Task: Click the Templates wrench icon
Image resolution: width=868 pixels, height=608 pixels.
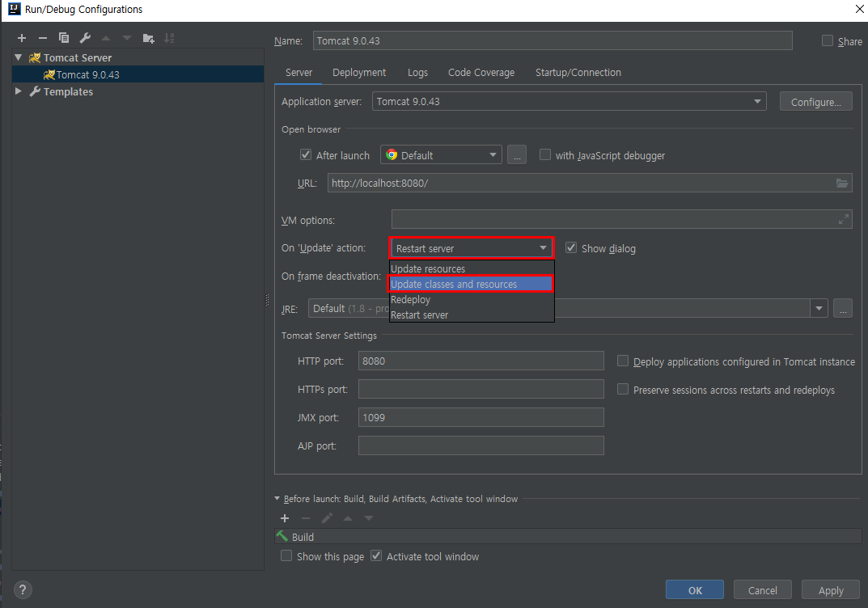Action: 35,91
